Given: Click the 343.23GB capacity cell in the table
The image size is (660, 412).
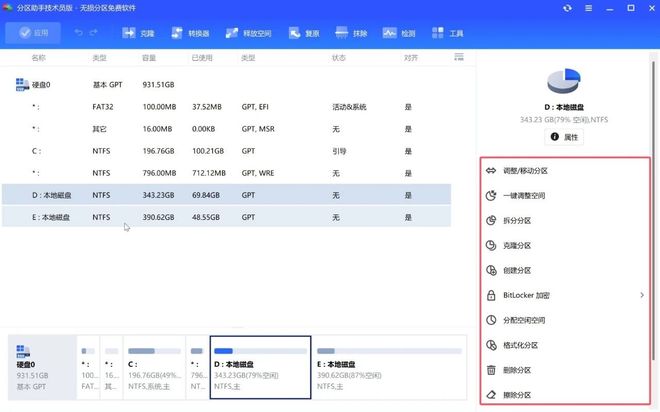Looking at the screenshot, I should 158,195.
